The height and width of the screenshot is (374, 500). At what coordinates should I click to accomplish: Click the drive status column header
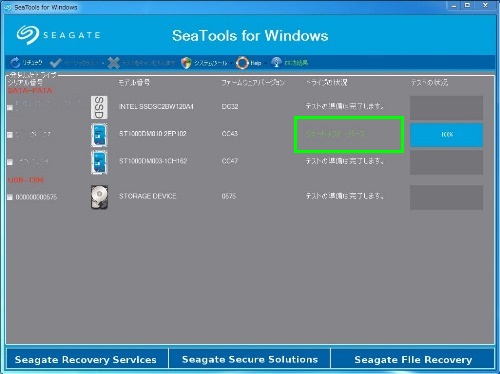(327, 82)
